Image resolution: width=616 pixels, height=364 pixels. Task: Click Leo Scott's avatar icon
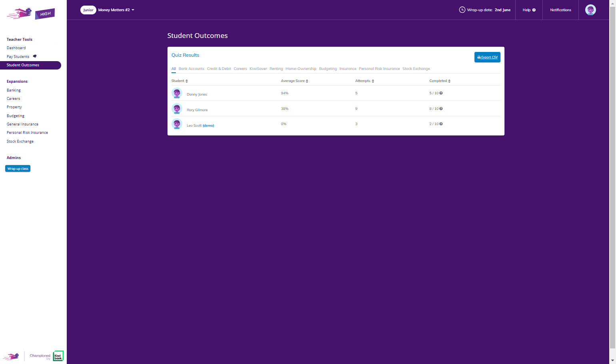177,124
